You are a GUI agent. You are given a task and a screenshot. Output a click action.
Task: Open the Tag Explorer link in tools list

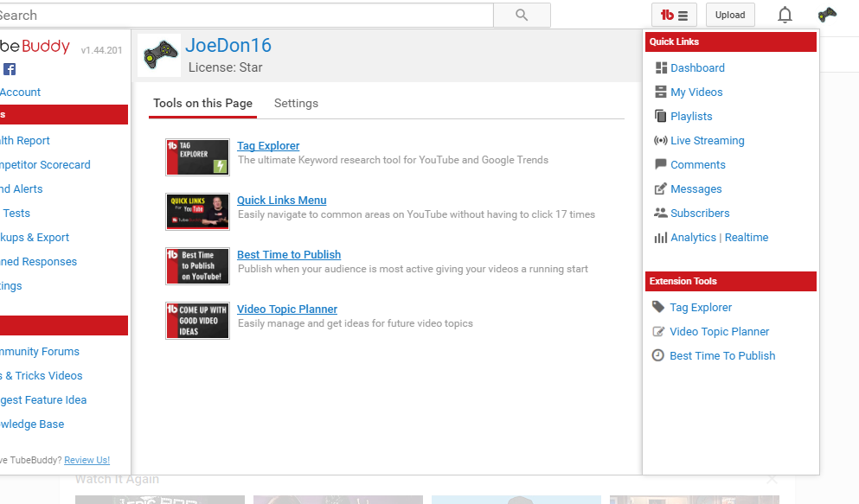click(x=268, y=145)
